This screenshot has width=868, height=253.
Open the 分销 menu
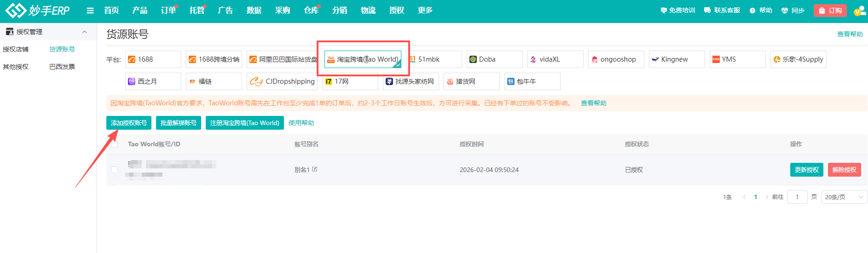[340, 10]
